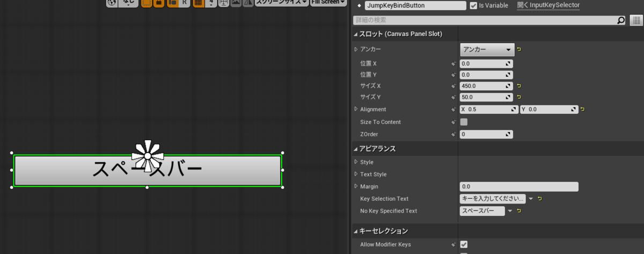Open the Fill Screen size dropdown
Image resolution: width=644 pixels, height=254 pixels.
coord(328,3)
